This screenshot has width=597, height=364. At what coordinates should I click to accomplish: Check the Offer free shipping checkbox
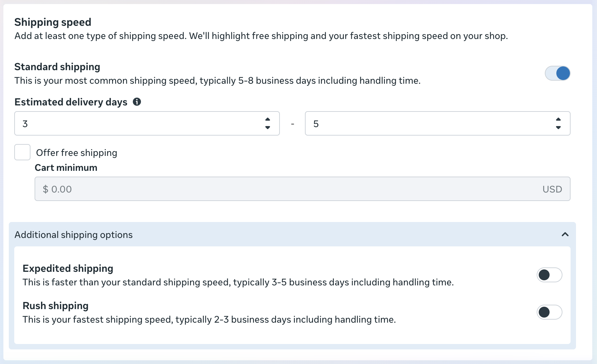[22, 152]
